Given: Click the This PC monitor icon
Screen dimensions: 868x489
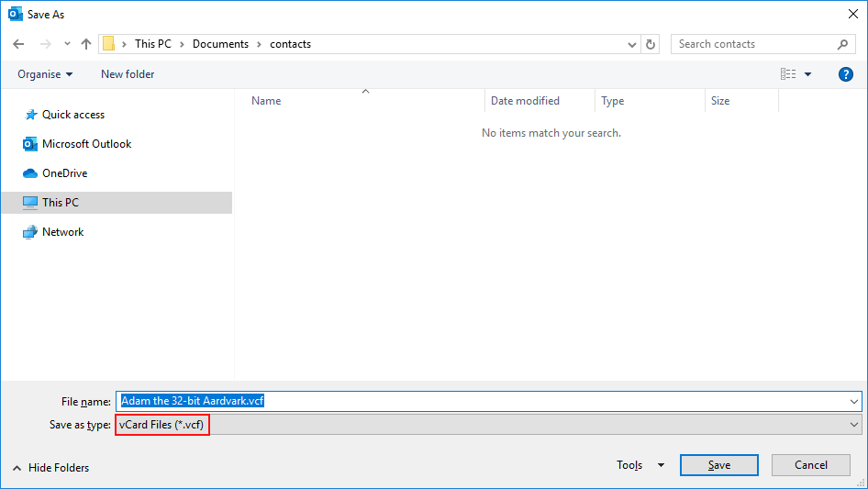Looking at the screenshot, I should 30,203.
